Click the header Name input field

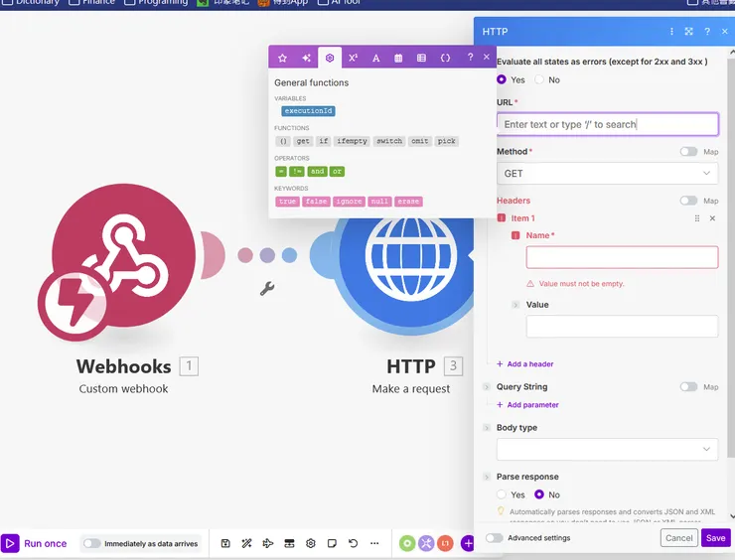[622, 257]
